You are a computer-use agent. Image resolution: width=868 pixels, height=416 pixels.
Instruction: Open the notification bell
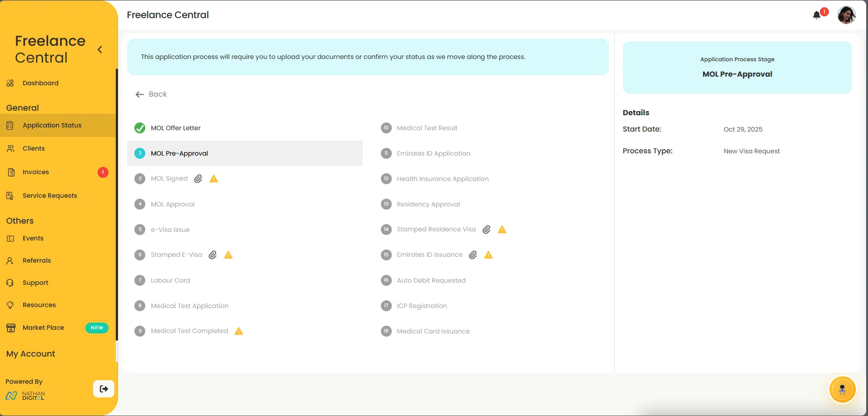pyautogui.click(x=816, y=15)
